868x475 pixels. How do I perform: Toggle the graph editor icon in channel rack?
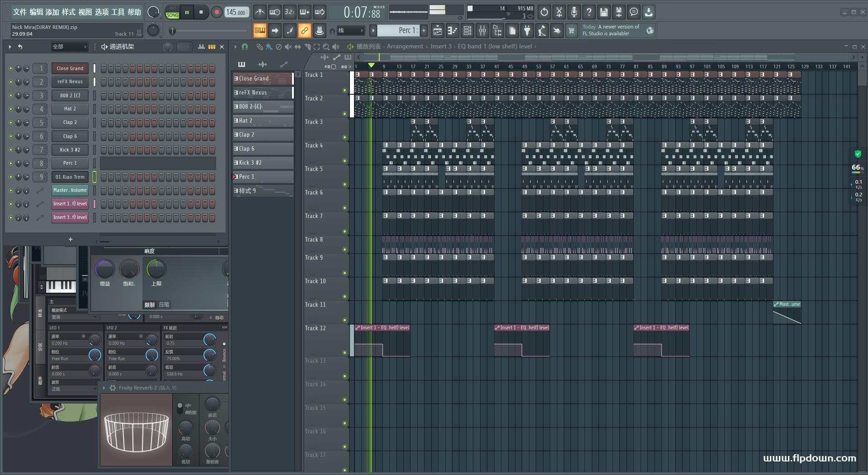point(201,47)
